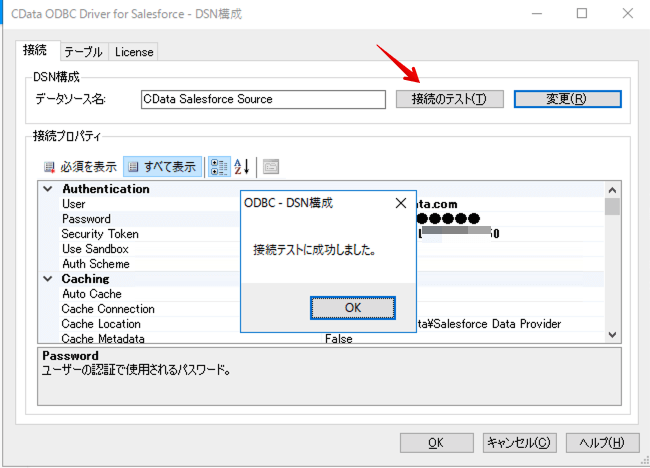Select 必須を表示 filter button
The image size is (650, 468).
80,167
